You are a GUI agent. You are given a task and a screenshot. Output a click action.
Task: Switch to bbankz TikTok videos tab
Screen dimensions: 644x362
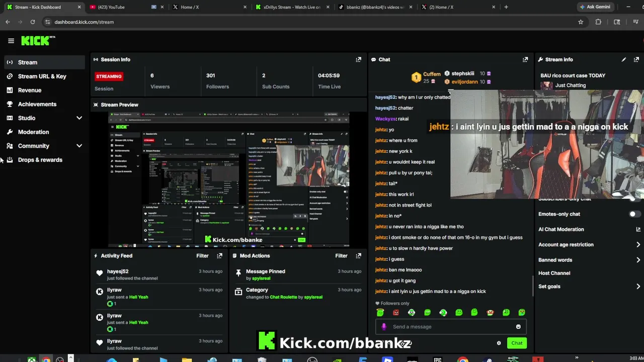click(x=375, y=7)
